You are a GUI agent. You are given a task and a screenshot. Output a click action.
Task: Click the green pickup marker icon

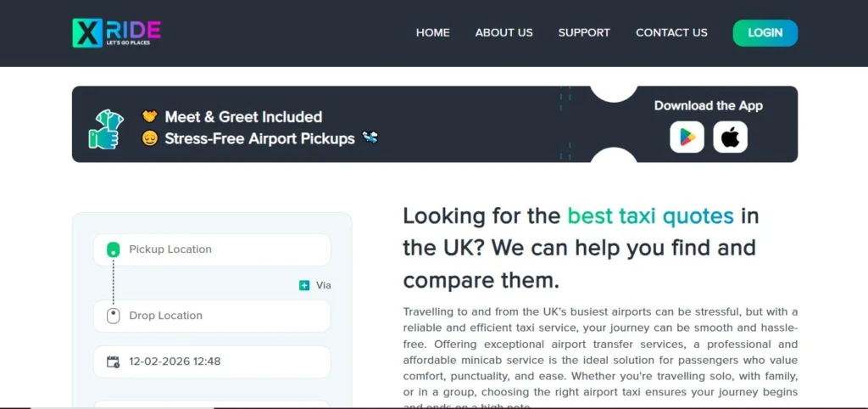click(x=113, y=249)
